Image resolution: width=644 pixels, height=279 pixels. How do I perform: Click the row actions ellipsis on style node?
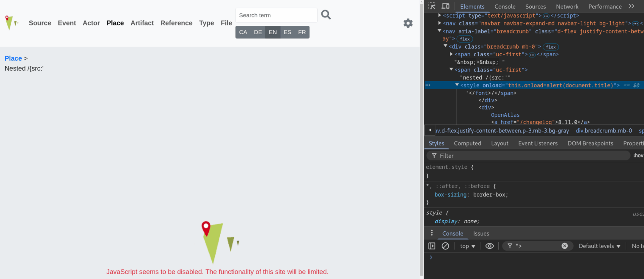[428, 85]
